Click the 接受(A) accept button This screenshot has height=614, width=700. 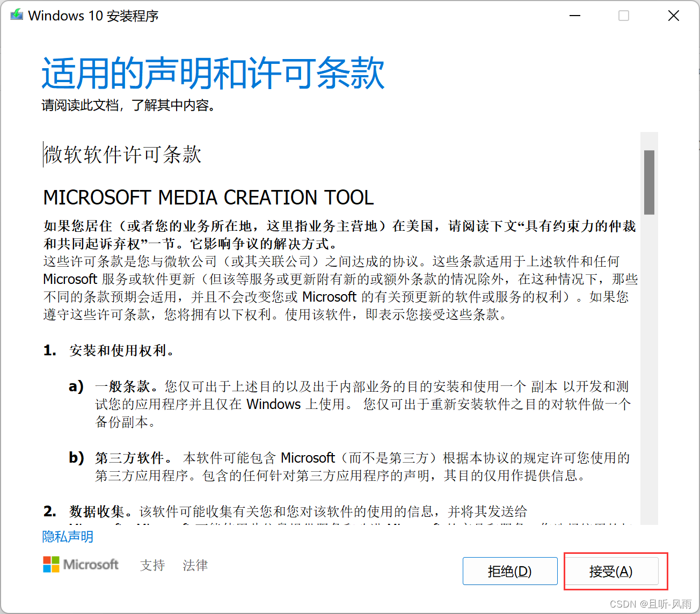[611, 571]
